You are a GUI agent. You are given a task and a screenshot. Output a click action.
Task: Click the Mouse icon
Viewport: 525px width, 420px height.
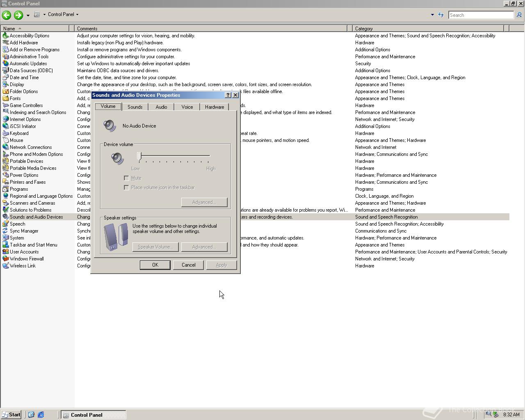click(x=5, y=140)
